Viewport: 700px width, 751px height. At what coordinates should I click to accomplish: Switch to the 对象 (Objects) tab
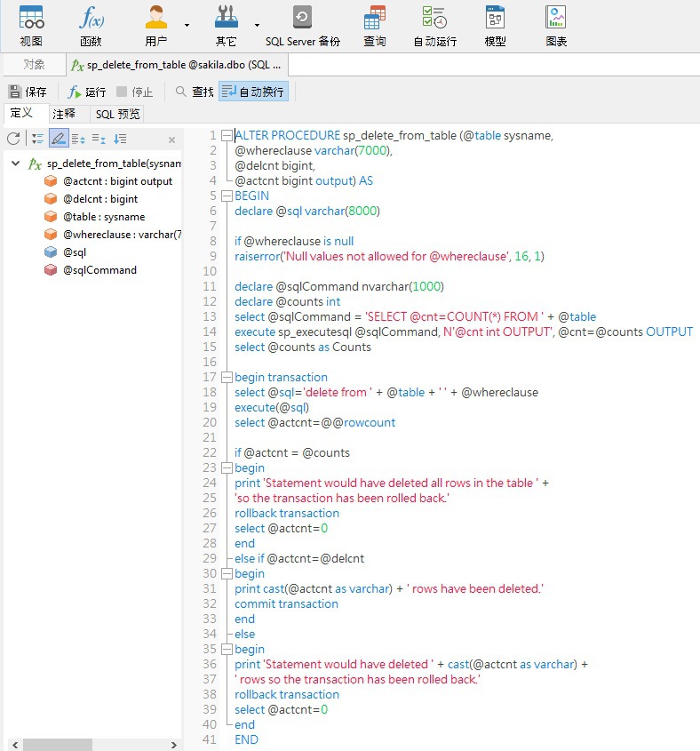point(35,65)
